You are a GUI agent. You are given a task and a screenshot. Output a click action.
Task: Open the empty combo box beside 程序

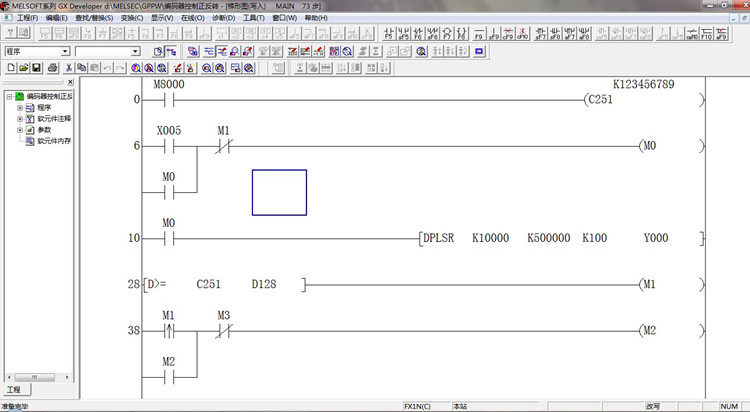(136, 51)
